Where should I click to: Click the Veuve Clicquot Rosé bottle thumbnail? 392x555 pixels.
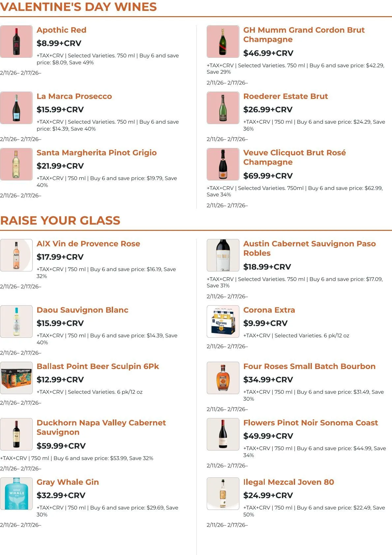pyautogui.click(x=223, y=164)
